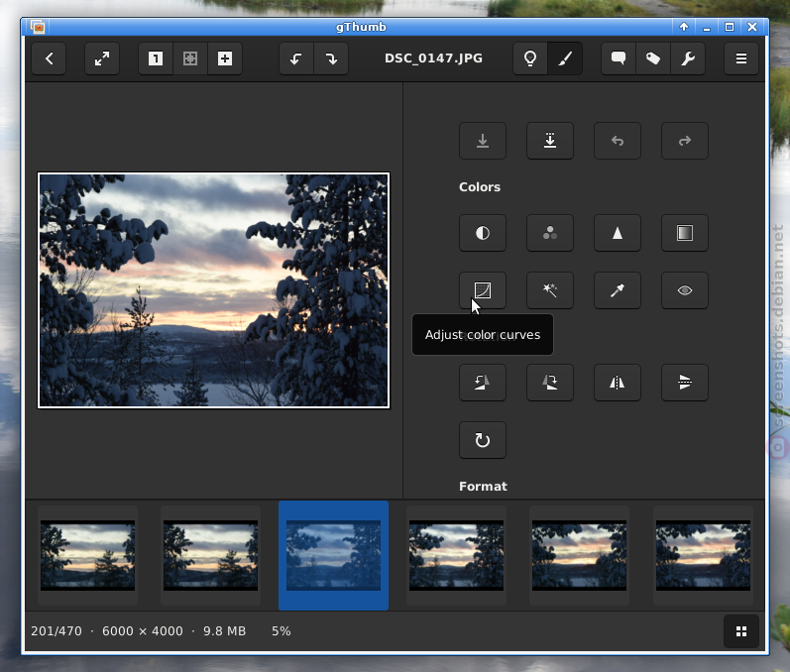790x672 pixels.
Task: Flip the image horizontally (mirror)
Action: click(x=618, y=383)
